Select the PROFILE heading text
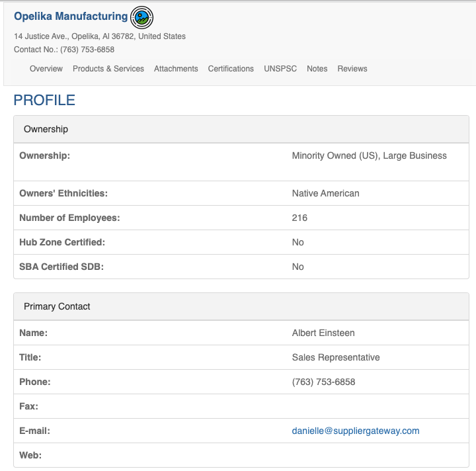This screenshot has height=471, width=476. [44, 100]
